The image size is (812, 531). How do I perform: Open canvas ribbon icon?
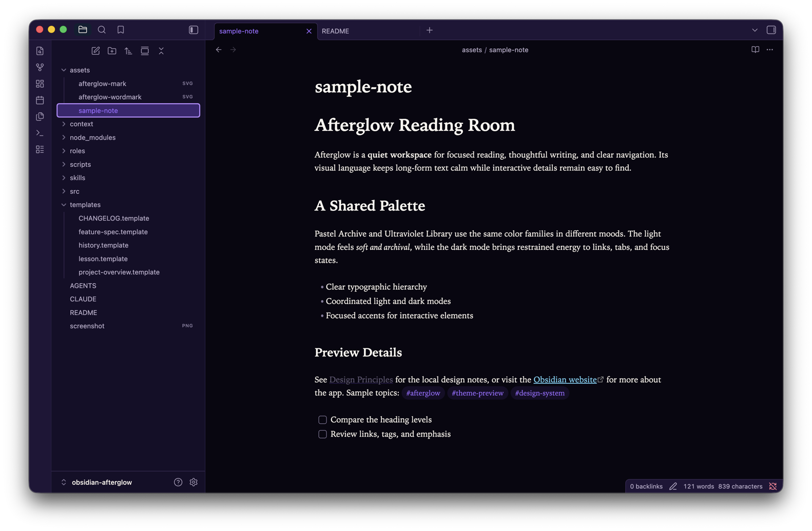click(x=40, y=84)
